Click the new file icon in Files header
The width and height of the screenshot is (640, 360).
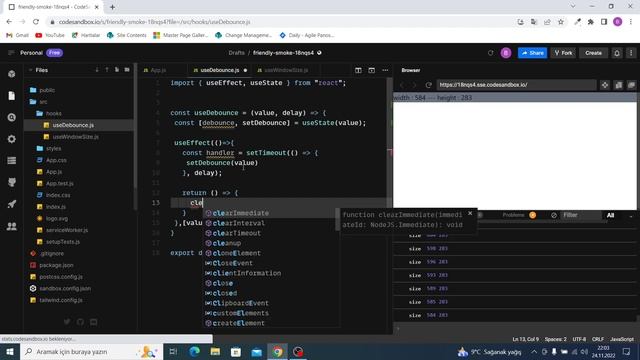tap(117, 70)
